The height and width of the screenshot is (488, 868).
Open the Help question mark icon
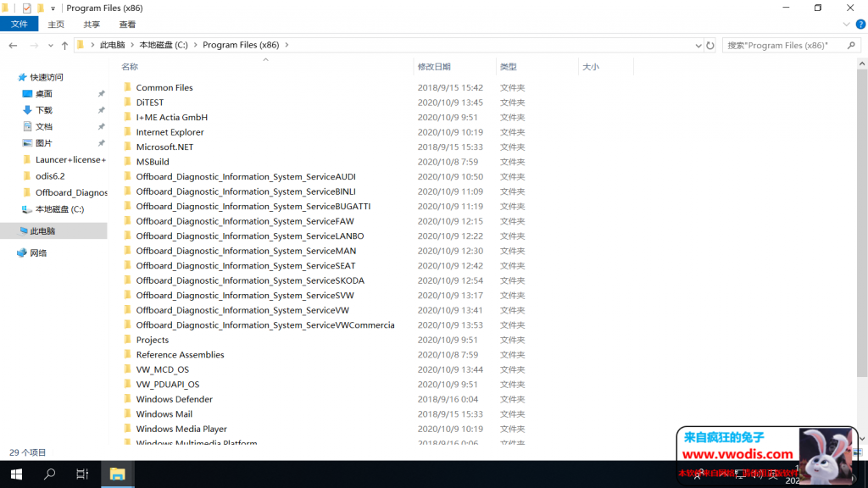[859, 25]
